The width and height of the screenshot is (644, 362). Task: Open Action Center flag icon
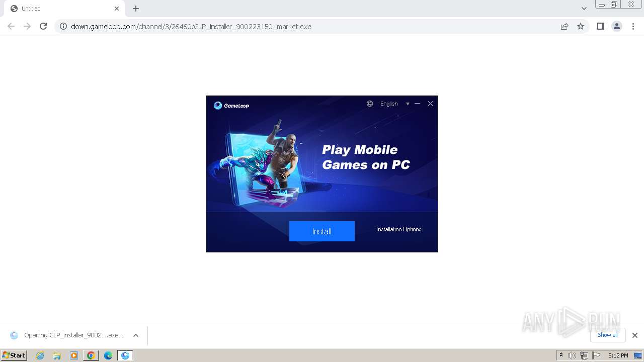click(596, 355)
